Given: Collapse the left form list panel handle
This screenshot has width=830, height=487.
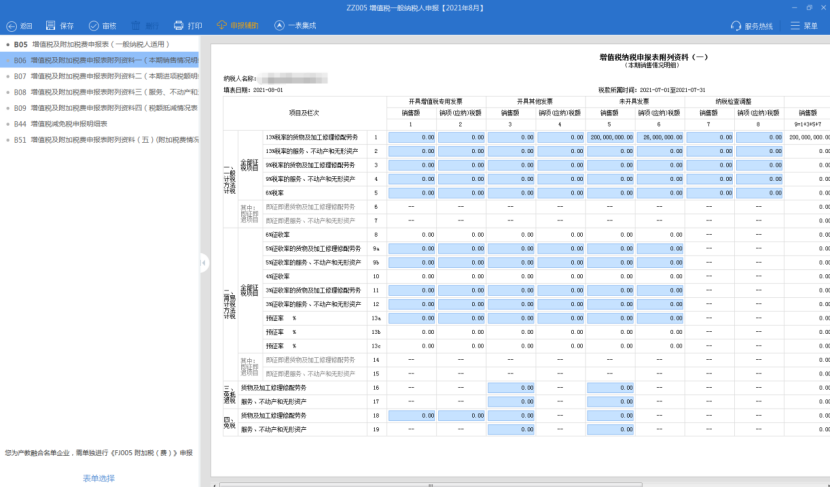Looking at the screenshot, I should [204, 263].
